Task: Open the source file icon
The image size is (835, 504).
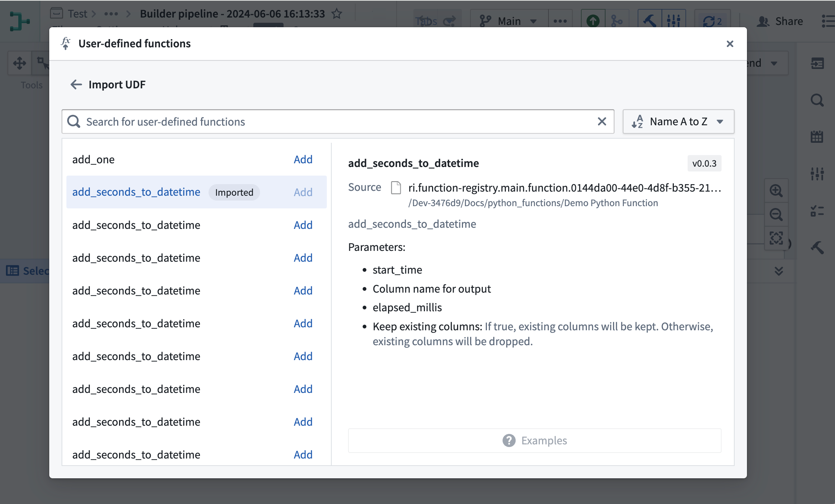Action: coord(396,188)
